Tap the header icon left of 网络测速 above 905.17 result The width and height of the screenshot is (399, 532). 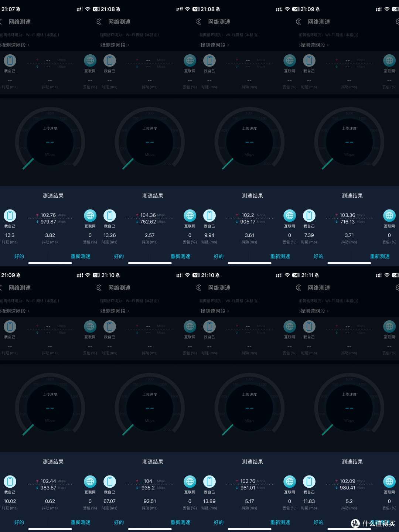(x=199, y=22)
